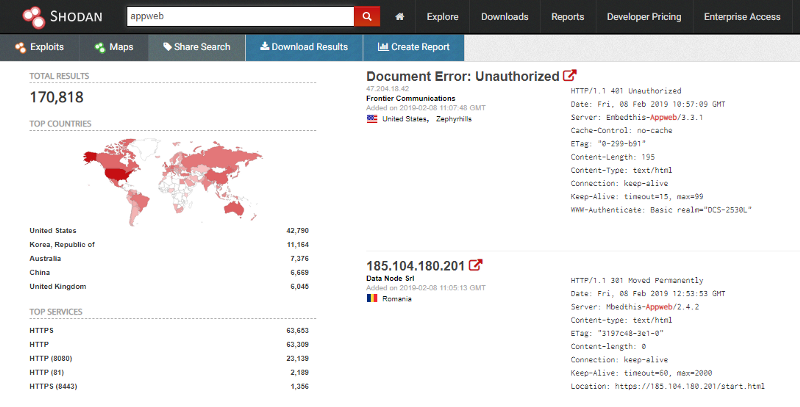Open the Document Error: Unauthorized result
Screen dimensions: 800x407
tap(463, 77)
